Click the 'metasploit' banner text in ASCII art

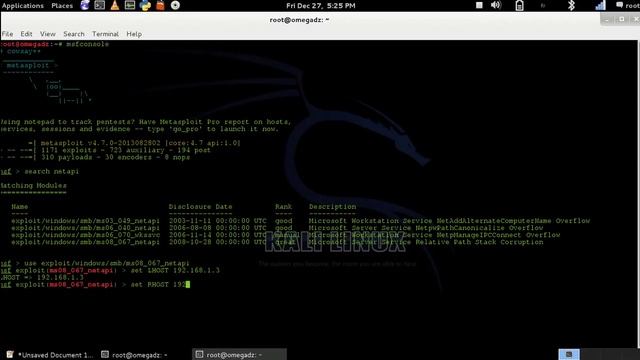pyautogui.click(x=28, y=65)
